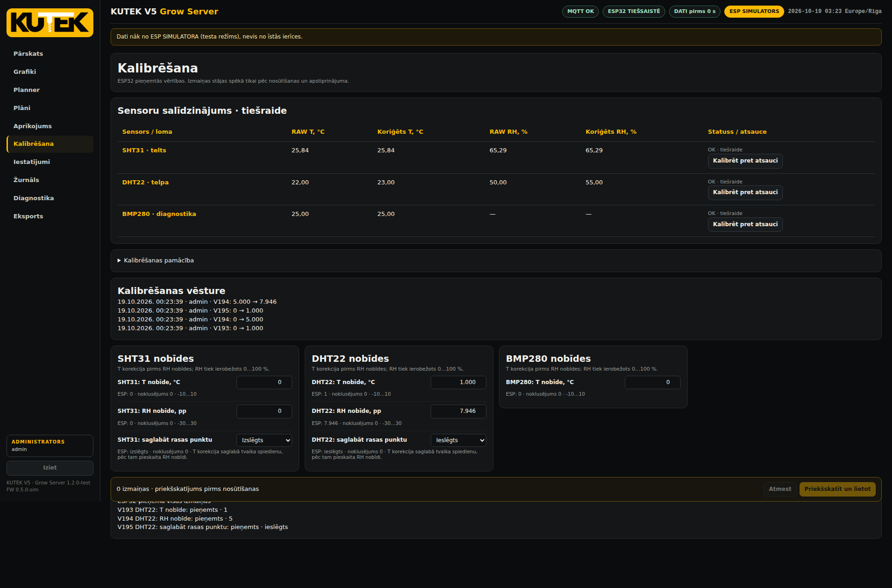Calibrate BMP280 against reference
This screenshot has width=892, height=588.
point(745,224)
